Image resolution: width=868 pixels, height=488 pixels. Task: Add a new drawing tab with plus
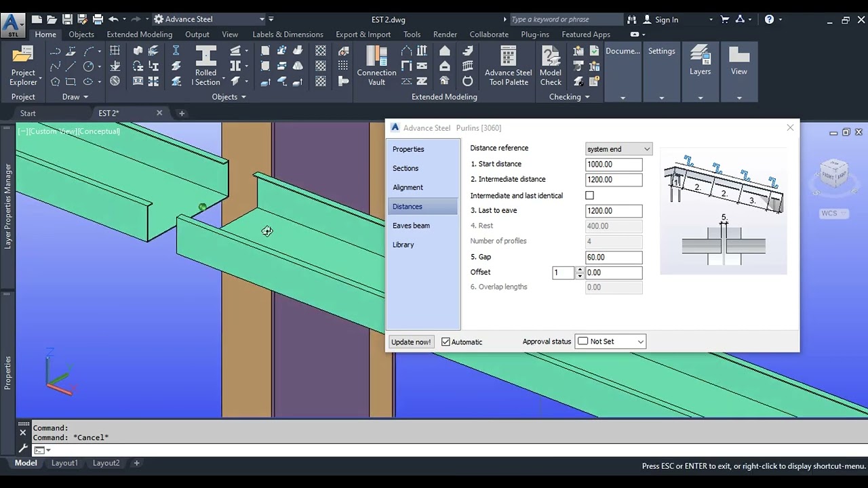click(181, 113)
